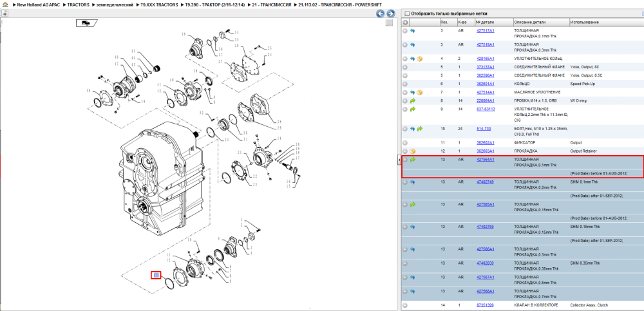Open part number link 362598A1
This screenshot has width=644, height=311.
485,75
